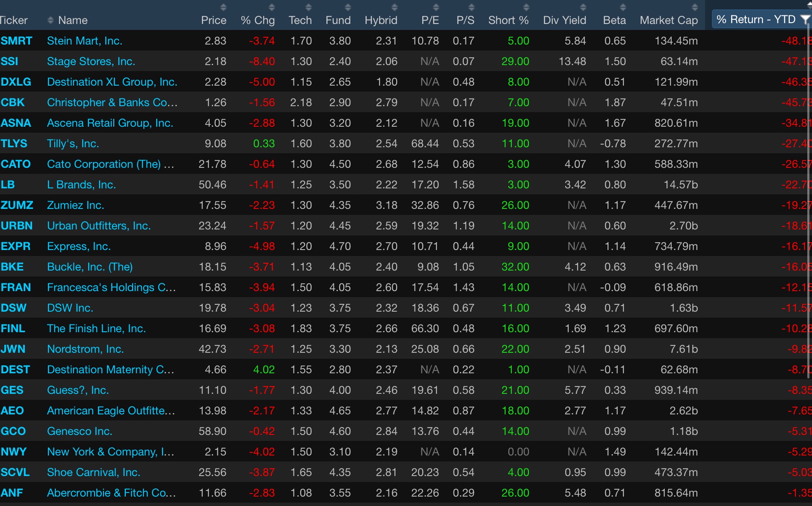This screenshot has height=506, width=812.
Task: Click Div Yield 13.48 for SSI
Action: (x=572, y=61)
